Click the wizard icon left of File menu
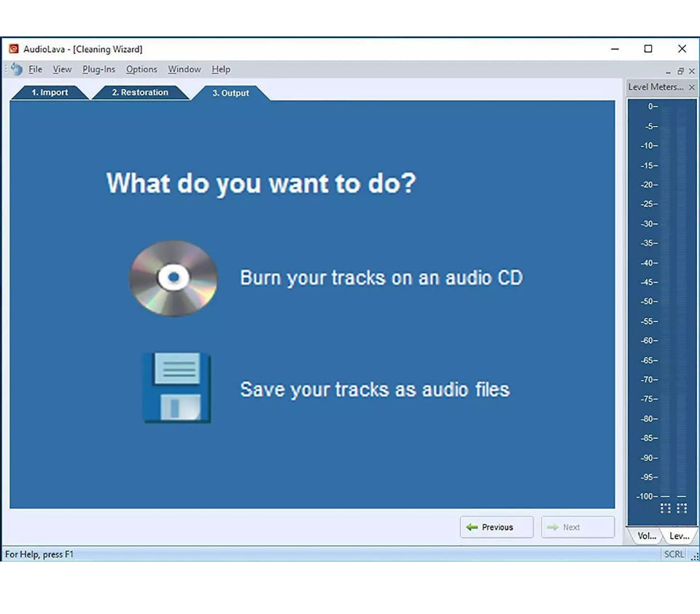This screenshot has width=700, height=614. [16, 69]
